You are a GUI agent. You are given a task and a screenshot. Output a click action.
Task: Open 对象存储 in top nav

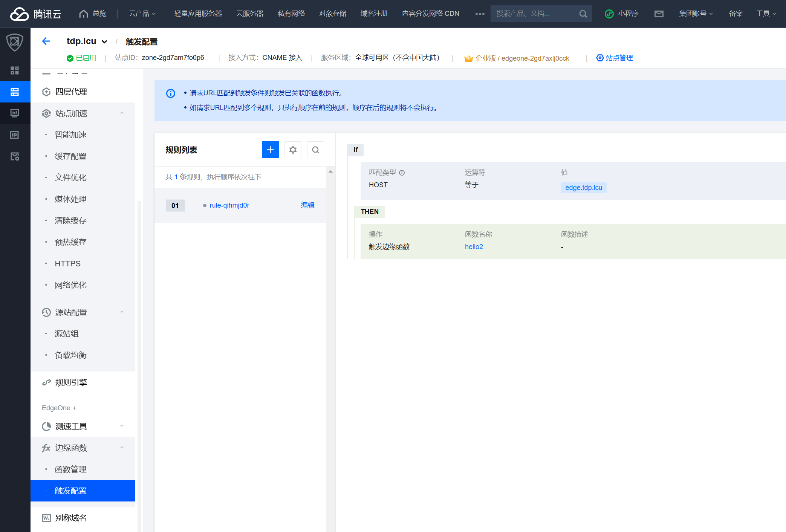[x=332, y=14]
